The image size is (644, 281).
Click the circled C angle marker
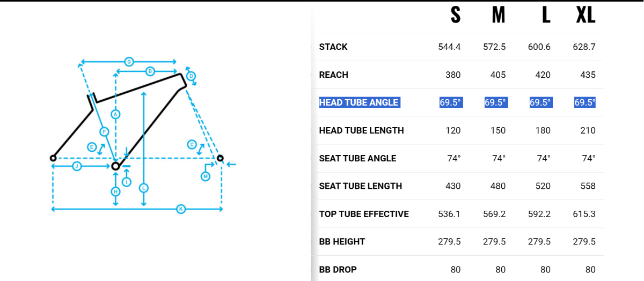tap(192, 144)
